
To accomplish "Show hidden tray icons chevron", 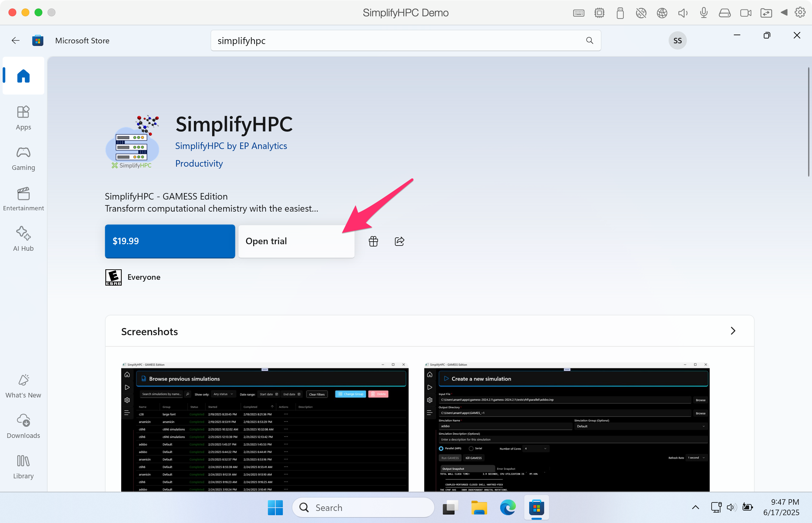I will coord(695,507).
